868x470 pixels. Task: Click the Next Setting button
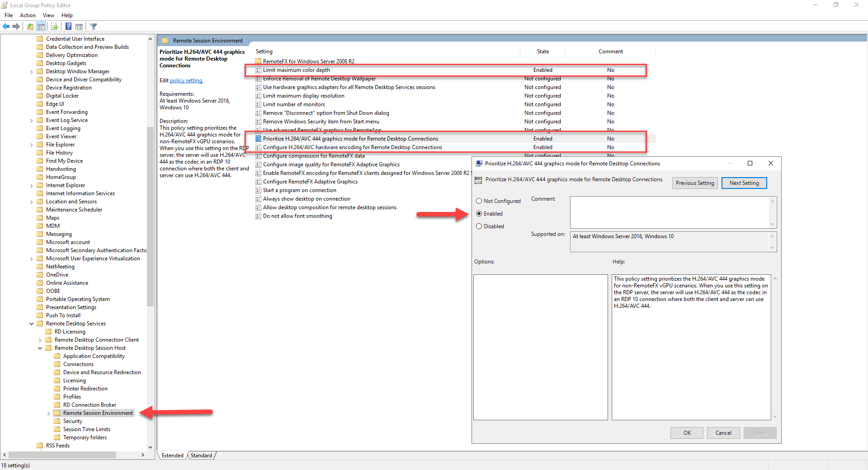(x=744, y=183)
